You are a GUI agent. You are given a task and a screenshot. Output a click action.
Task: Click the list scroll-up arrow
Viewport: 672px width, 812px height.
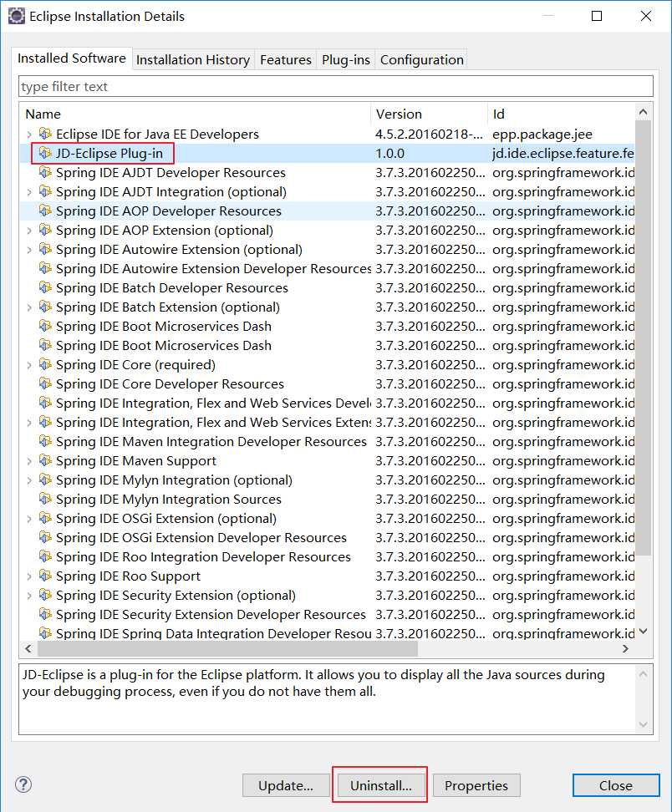pos(643,112)
